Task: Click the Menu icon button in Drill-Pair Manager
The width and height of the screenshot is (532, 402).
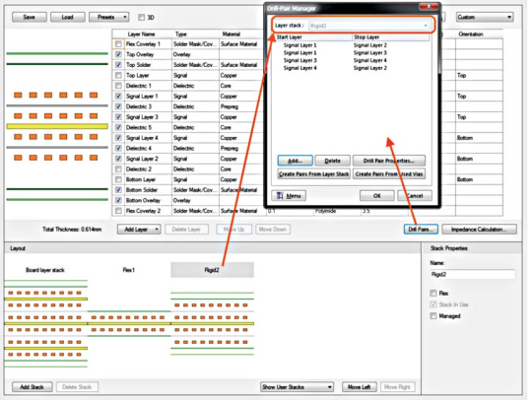Action: pos(289,196)
